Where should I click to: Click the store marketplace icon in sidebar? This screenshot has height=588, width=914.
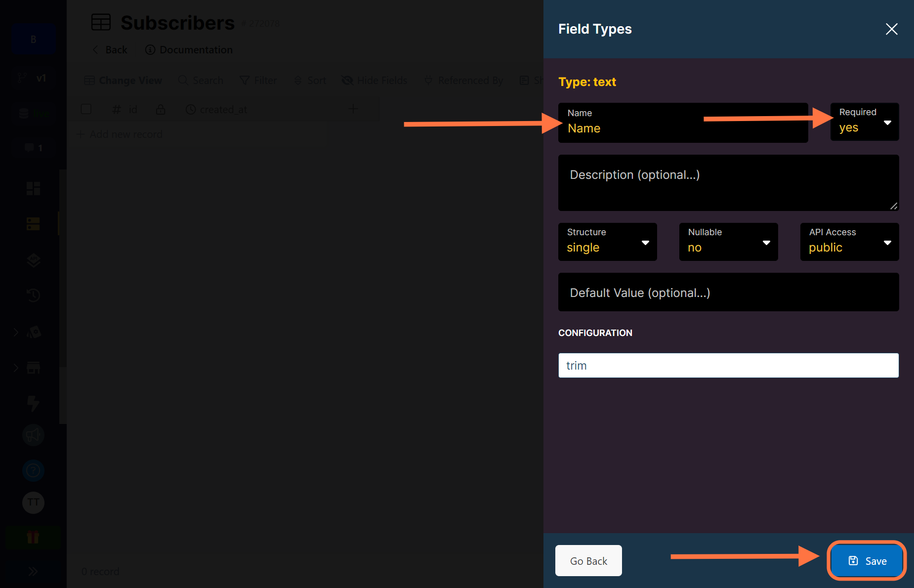(x=33, y=368)
